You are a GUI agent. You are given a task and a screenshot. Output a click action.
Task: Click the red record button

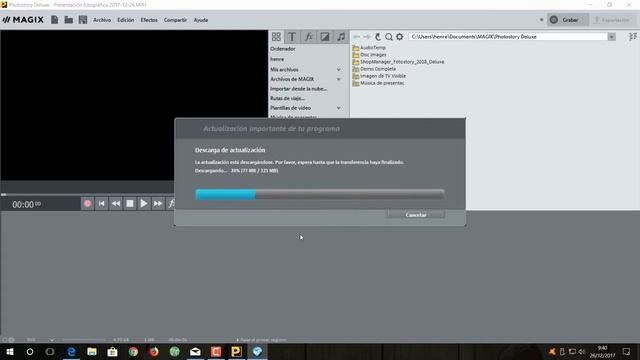pyautogui.click(x=87, y=203)
